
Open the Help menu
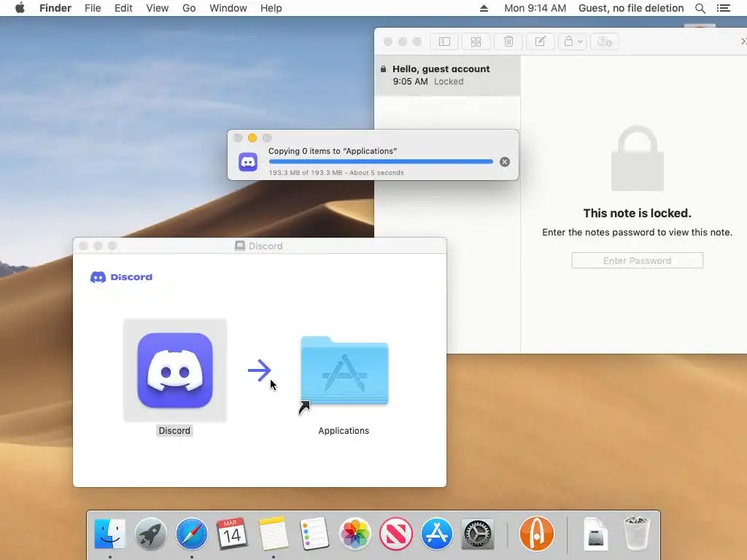pyautogui.click(x=271, y=8)
